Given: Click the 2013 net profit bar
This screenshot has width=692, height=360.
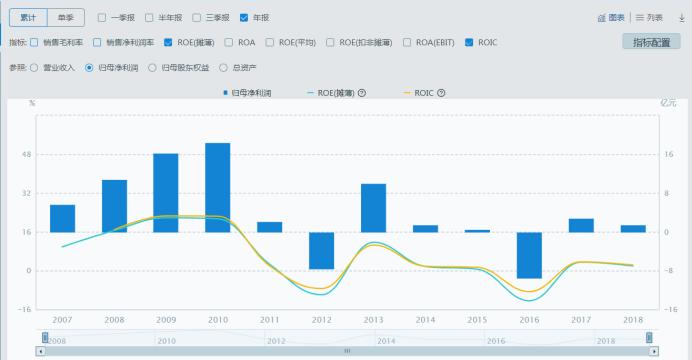Looking at the screenshot, I should (x=373, y=208).
